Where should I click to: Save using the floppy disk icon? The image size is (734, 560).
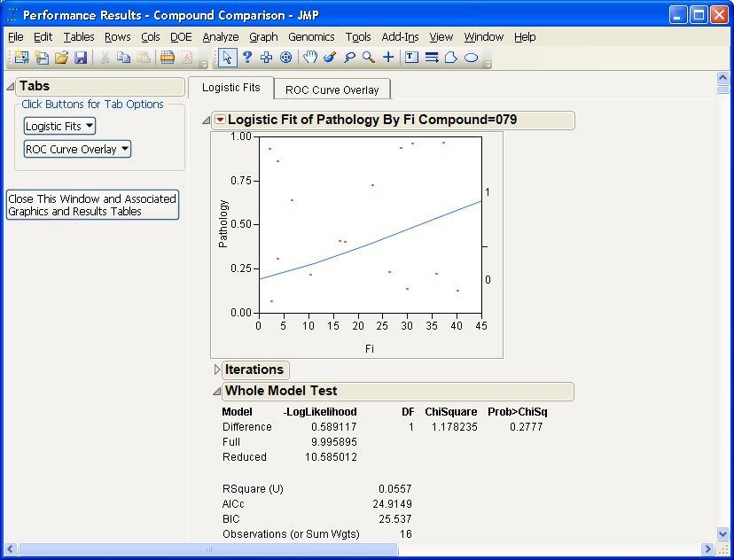tap(81, 58)
